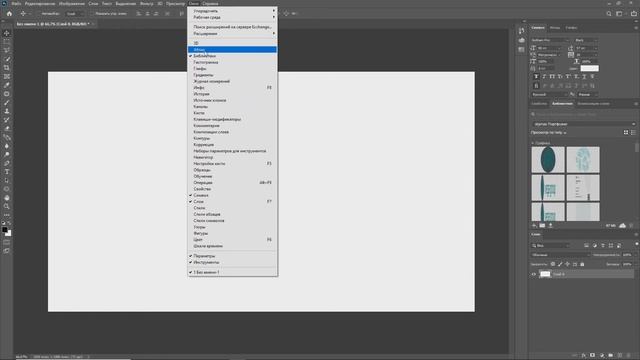Select the Horizontal Type tool
This screenshot has width=640, height=360.
tap(7, 172)
